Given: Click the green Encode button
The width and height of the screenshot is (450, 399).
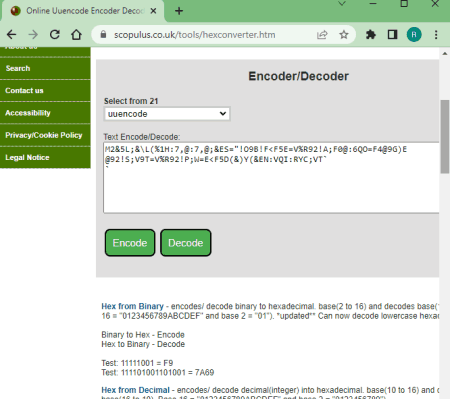Looking at the screenshot, I should point(130,243).
